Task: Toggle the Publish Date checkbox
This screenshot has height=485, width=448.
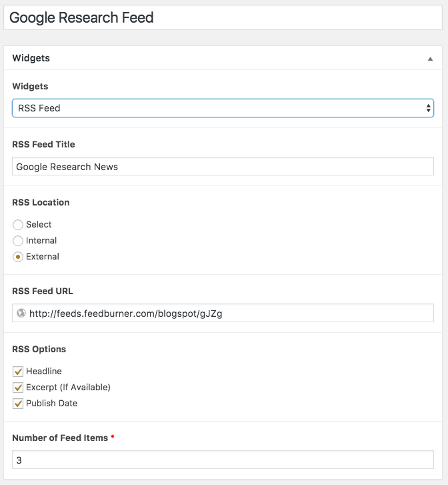Action: coord(18,404)
